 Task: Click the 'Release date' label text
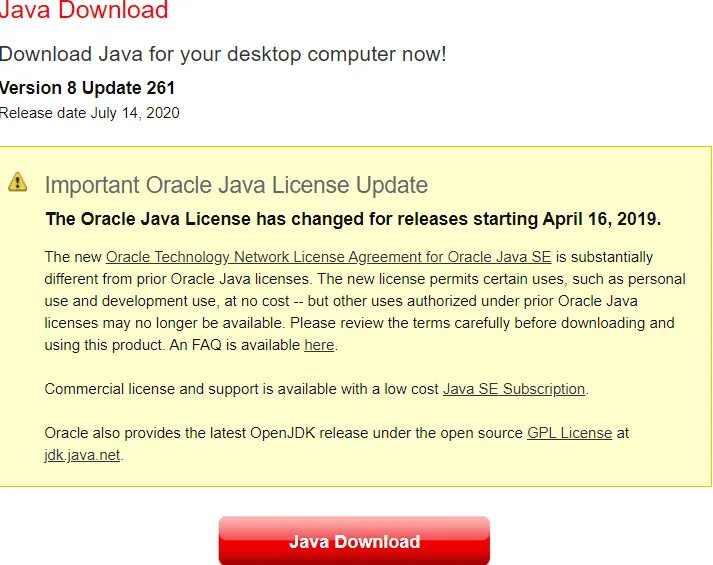pos(43,113)
